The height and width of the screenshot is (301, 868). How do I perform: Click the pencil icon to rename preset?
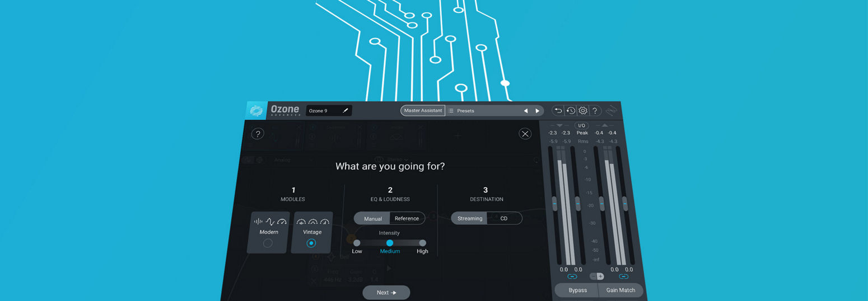coord(346,111)
